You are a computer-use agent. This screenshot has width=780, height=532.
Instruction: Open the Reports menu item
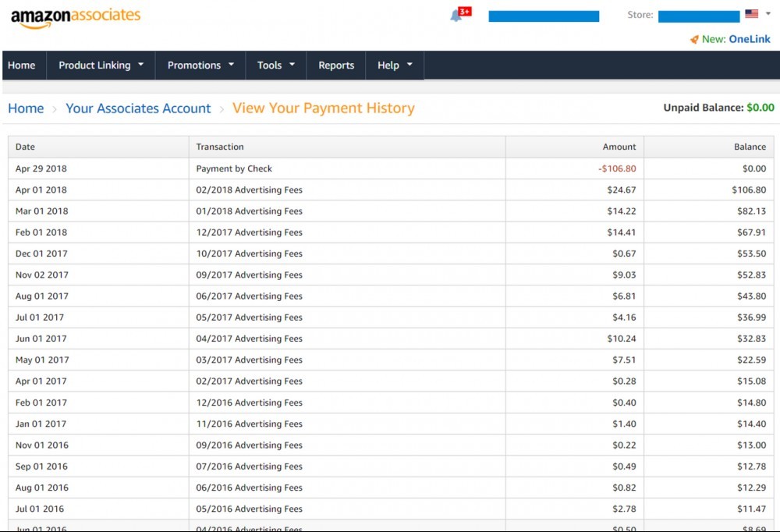pos(336,66)
